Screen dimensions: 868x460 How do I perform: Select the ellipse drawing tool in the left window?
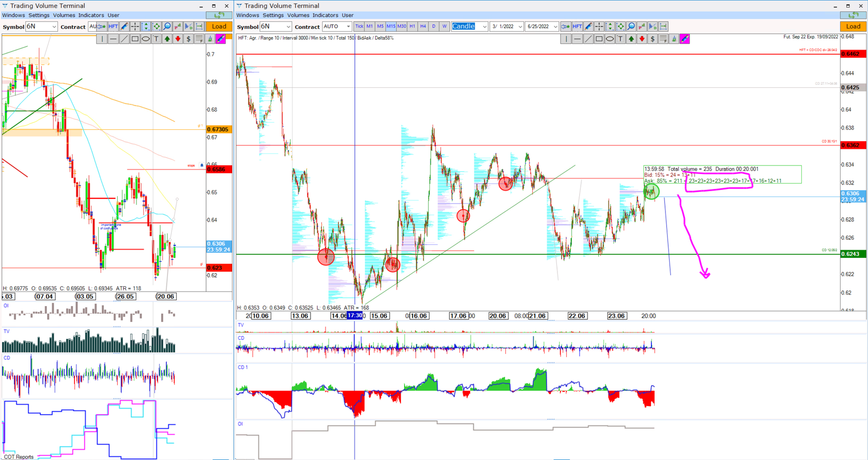click(x=146, y=39)
